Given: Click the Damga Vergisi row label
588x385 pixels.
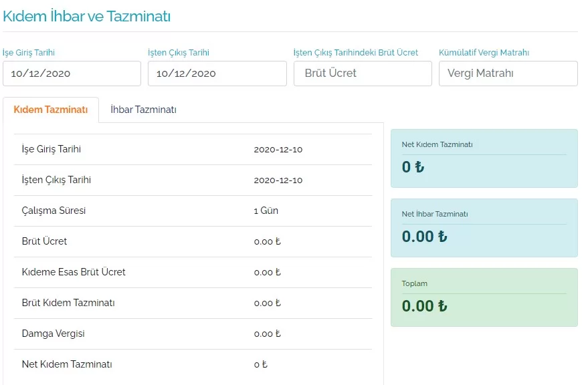Looking at the screenshot, I should 53,334.
